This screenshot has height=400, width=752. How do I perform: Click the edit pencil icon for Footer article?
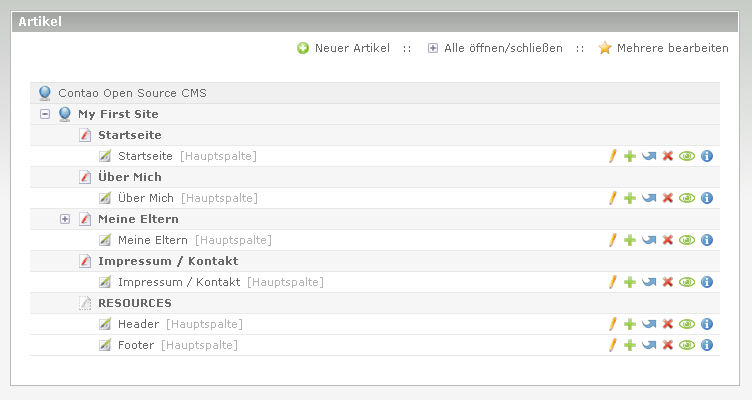click(613, 345)
